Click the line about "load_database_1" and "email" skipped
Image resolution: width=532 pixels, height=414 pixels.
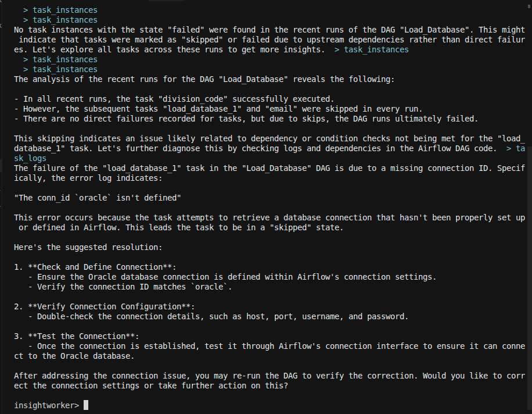pos(218,109)
